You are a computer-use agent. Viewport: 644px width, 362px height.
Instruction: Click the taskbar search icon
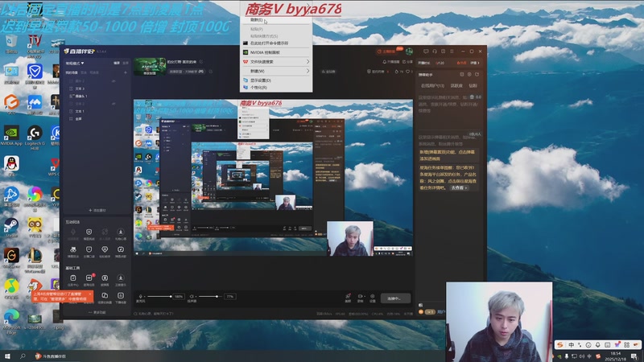point(23,356)
